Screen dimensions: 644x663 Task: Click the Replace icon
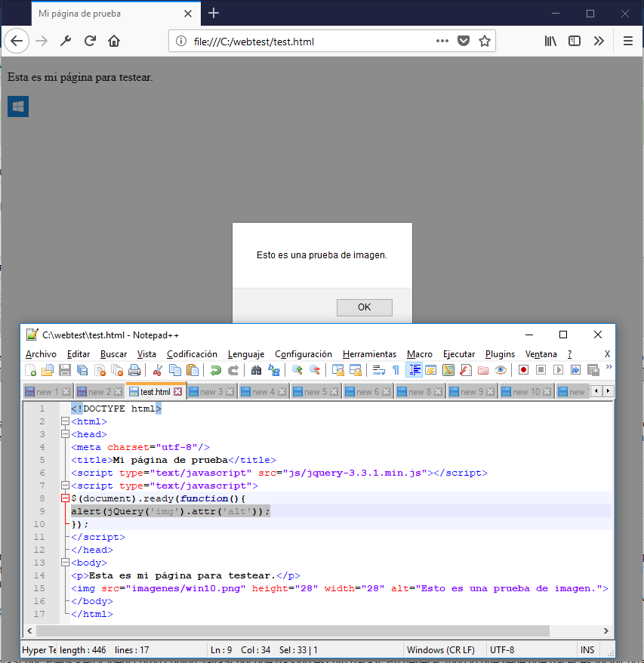[x=273, y=371]
